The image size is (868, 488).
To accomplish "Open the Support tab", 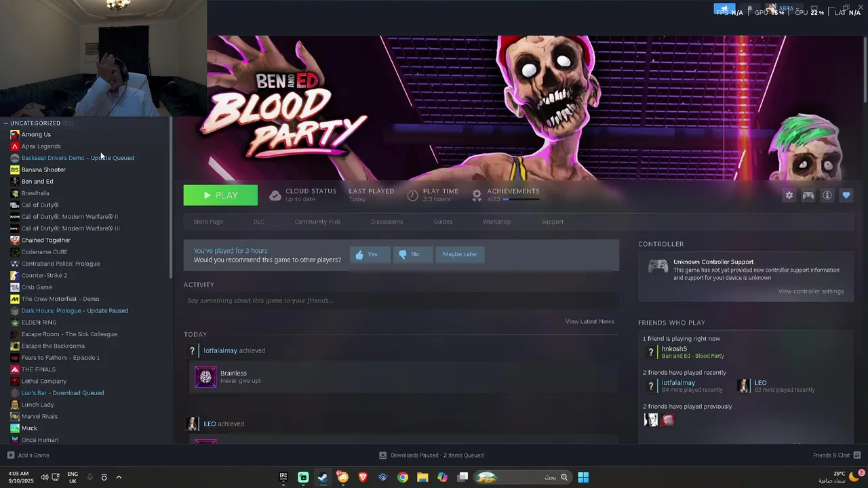I will click(x=552, y=222).
